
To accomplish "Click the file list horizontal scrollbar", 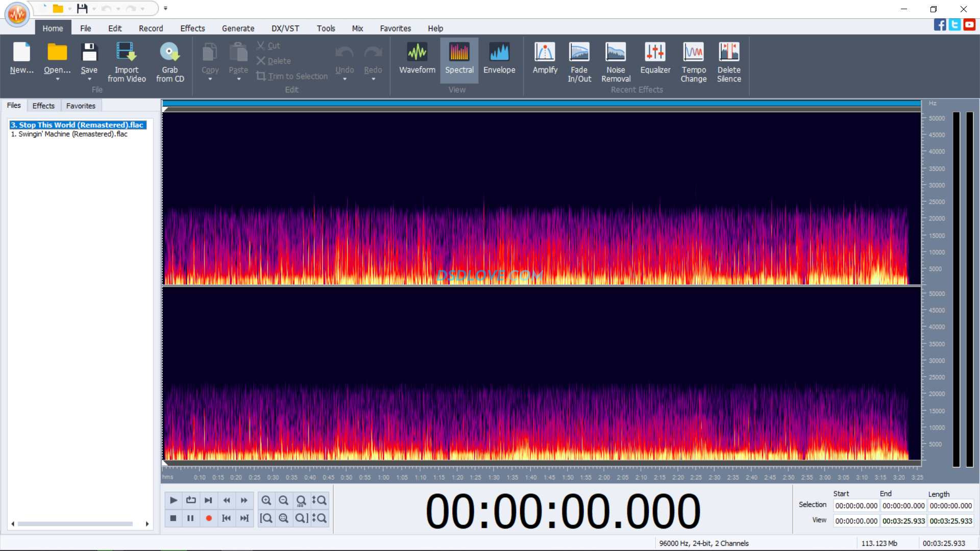I will [80, 524].
